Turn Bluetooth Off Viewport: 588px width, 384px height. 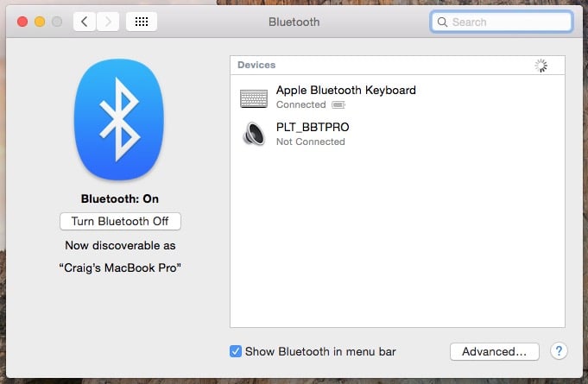(120, 222)
